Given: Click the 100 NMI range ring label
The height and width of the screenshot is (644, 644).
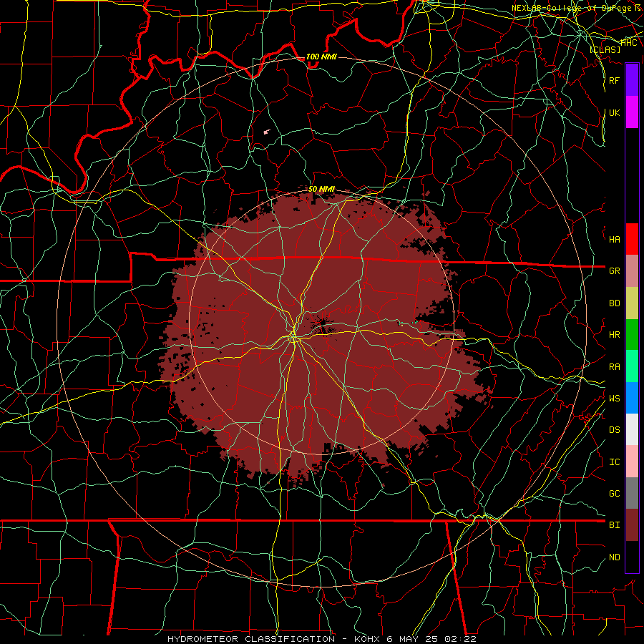Looking at the screenshot, I should [x=321, y=57].
